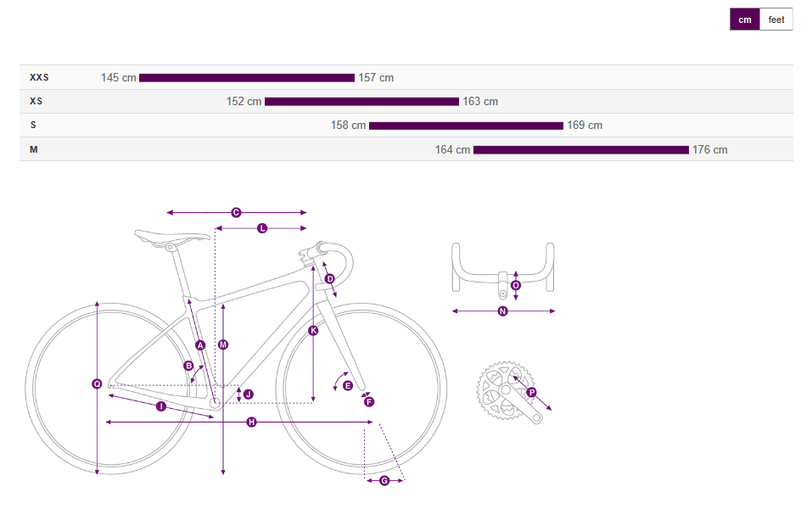The image size is (812, 509).
Task: Click marker M standover height label
Action: point(223,344)
